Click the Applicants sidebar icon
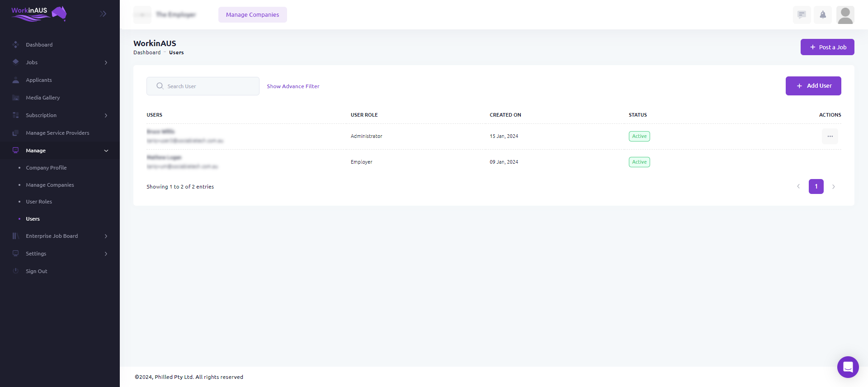Viewport: 868px width, 387px height. (x=16, y=80)
